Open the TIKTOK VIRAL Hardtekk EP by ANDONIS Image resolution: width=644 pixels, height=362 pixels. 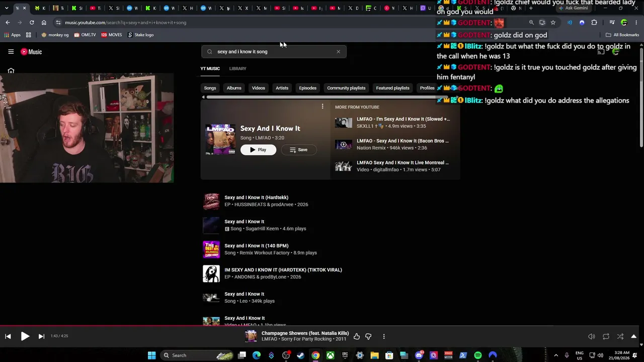(283, 270)
